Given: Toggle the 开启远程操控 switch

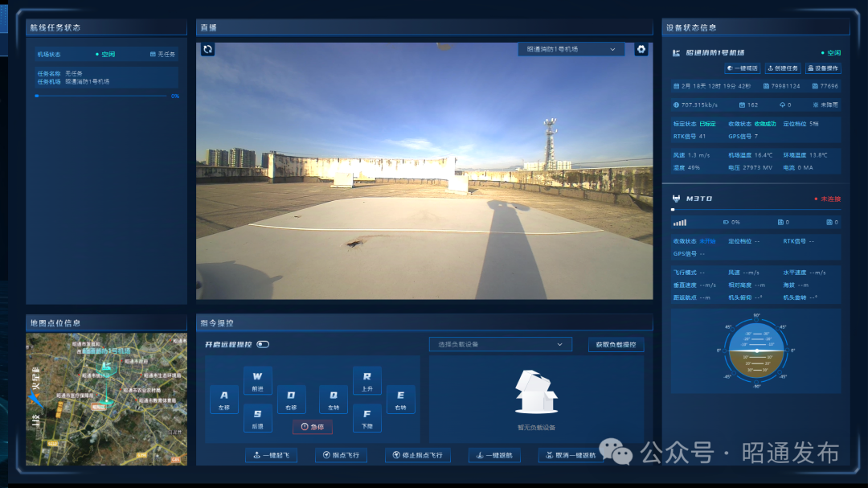Looking at the screenshot, I should 263,345.
